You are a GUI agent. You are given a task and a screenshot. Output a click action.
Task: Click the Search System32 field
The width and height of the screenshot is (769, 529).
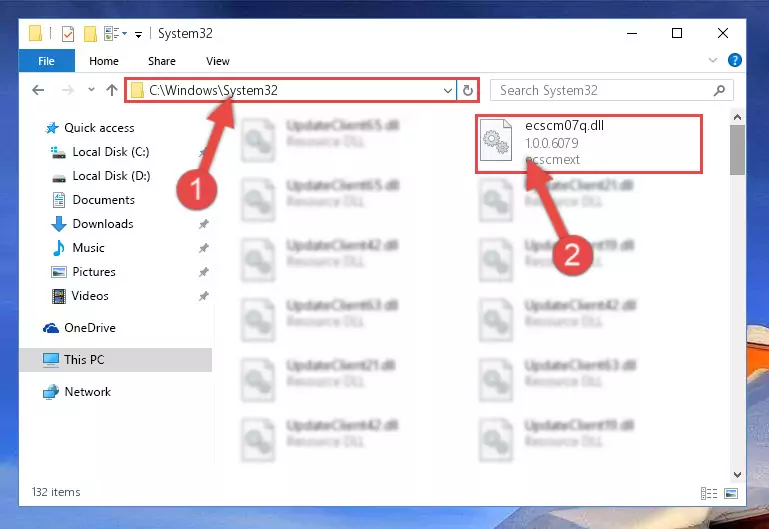612,90
